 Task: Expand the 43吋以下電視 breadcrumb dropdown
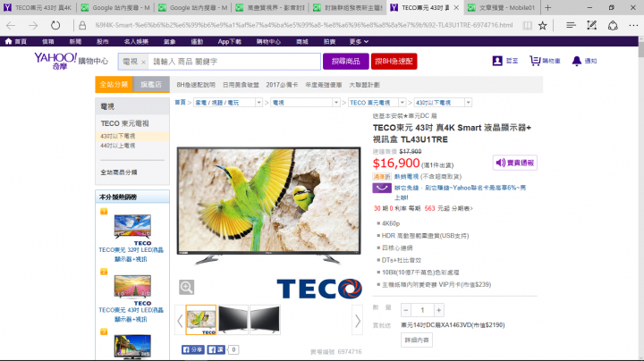pos(468,103)
